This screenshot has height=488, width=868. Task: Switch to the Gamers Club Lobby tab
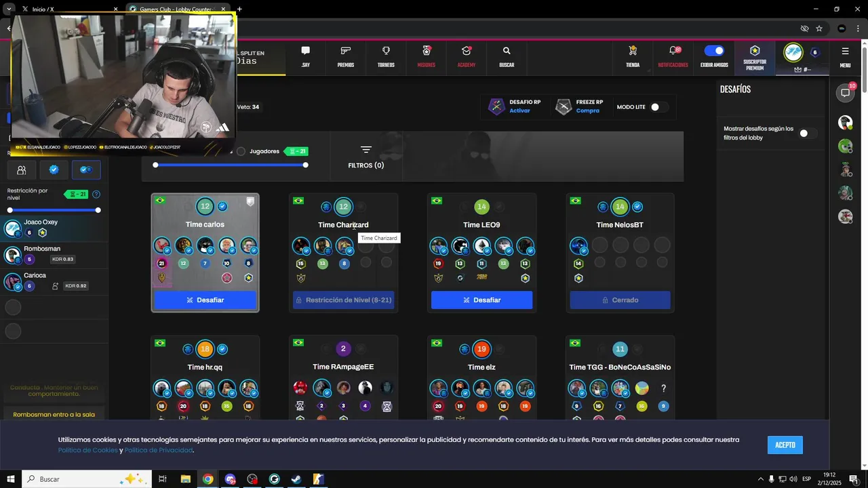tap(178, 9)
